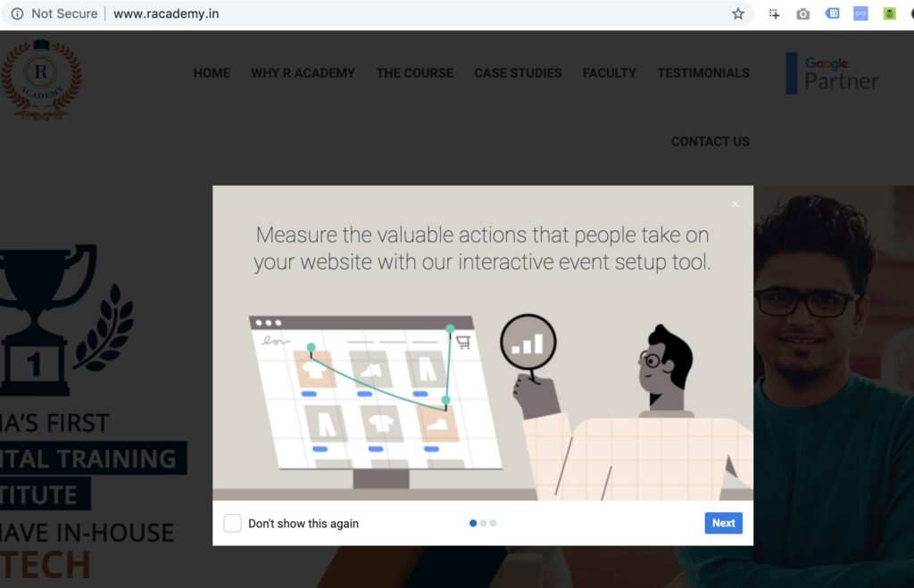Select the second carousel page dot
Viewport: 914px width, 588px height.
pyautogui.click(x=483, y=523)
